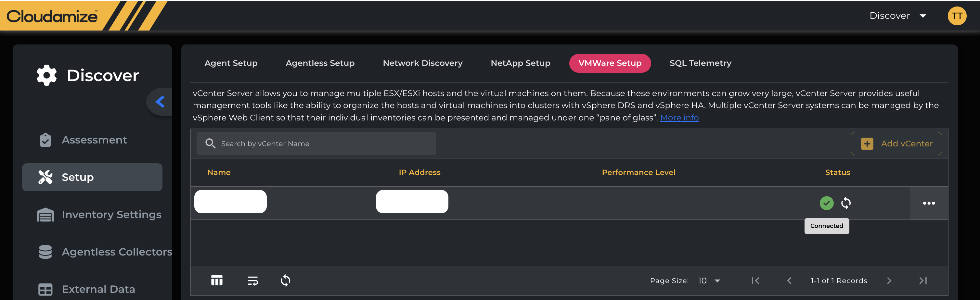Open Inventory Settings in the sidebar

[111, 215]
